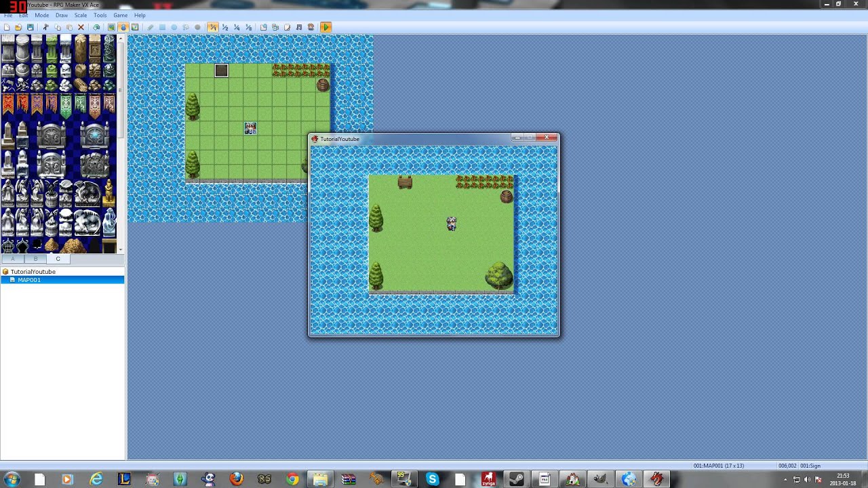868x488 pixels.
Task: Select the Pencil draw tool
Action: [x=151, y=27]
